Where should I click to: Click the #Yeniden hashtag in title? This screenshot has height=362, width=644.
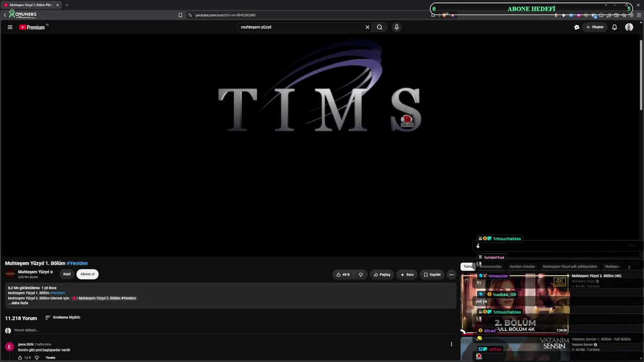pos(77,263)
